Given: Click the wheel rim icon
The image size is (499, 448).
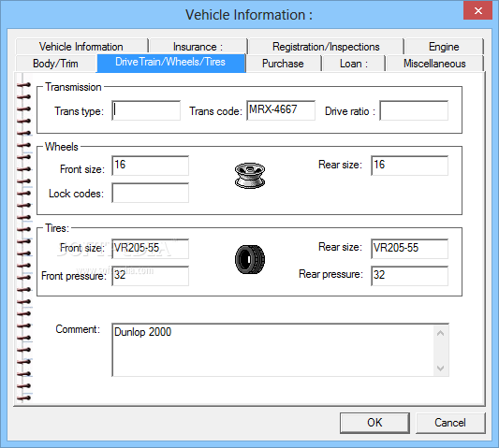Looking at the screenshot, I should point(250,176).
